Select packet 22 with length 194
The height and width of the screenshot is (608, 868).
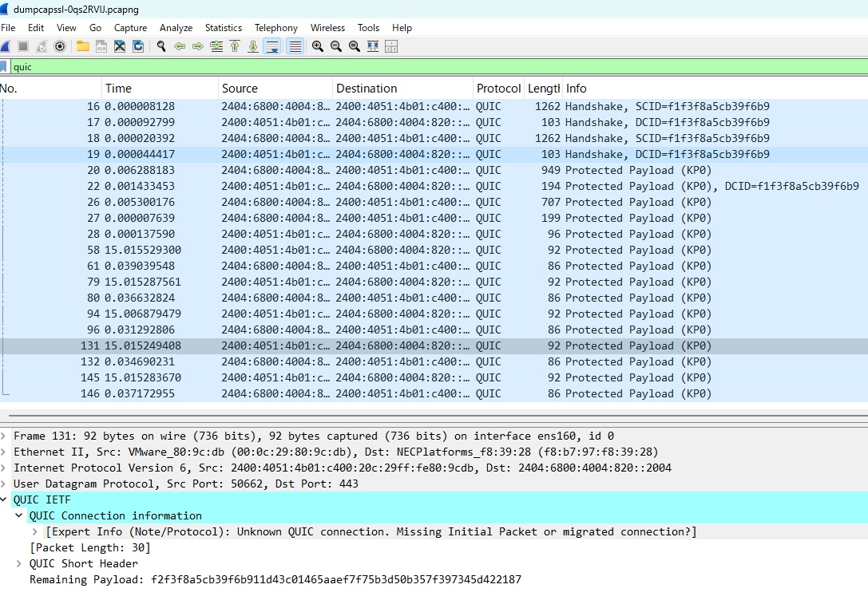click(x=434, y=187)
